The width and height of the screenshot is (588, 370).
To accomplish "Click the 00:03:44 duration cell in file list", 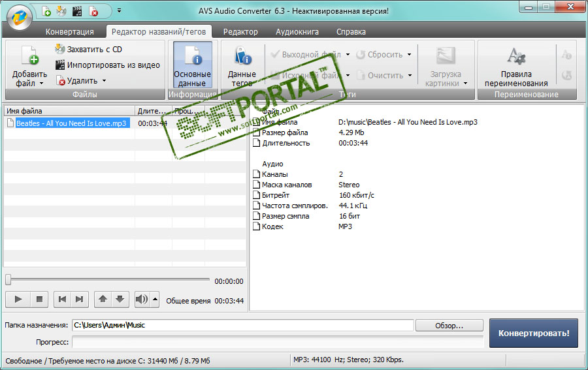I will click(x=152, y=123).
